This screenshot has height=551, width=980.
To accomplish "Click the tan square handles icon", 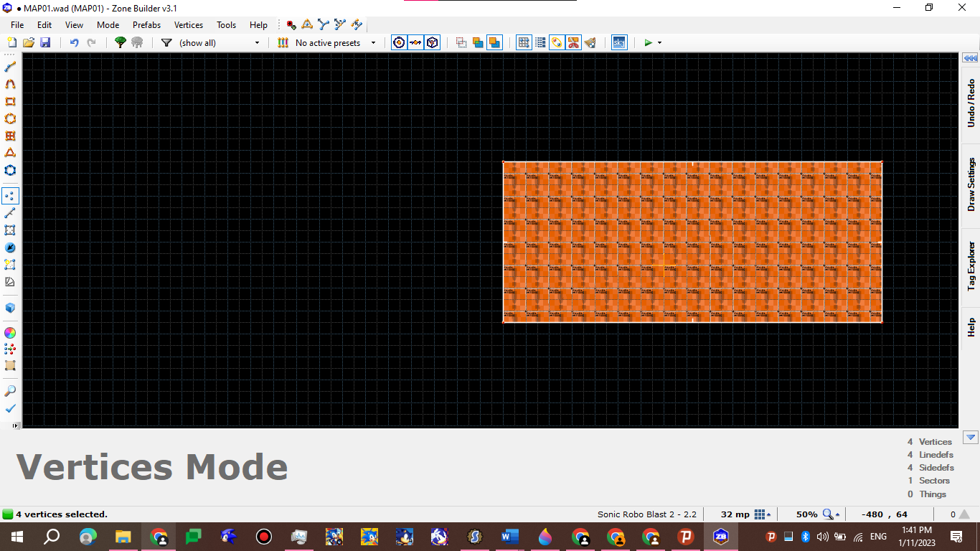I will tap(10, 366).
